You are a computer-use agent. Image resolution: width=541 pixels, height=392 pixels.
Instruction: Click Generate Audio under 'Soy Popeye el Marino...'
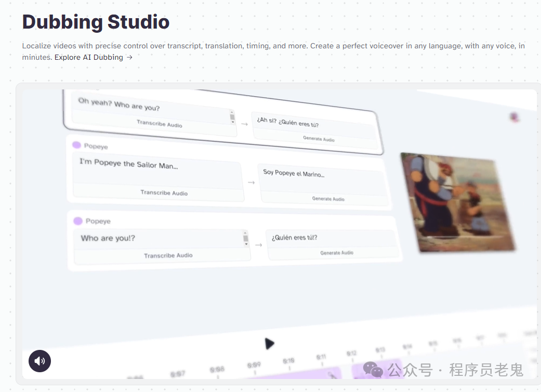pos(328,199)
